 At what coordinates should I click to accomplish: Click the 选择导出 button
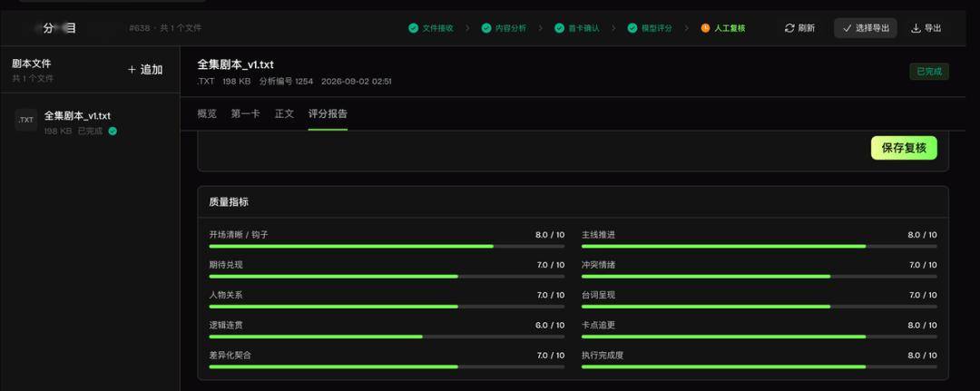866,28
